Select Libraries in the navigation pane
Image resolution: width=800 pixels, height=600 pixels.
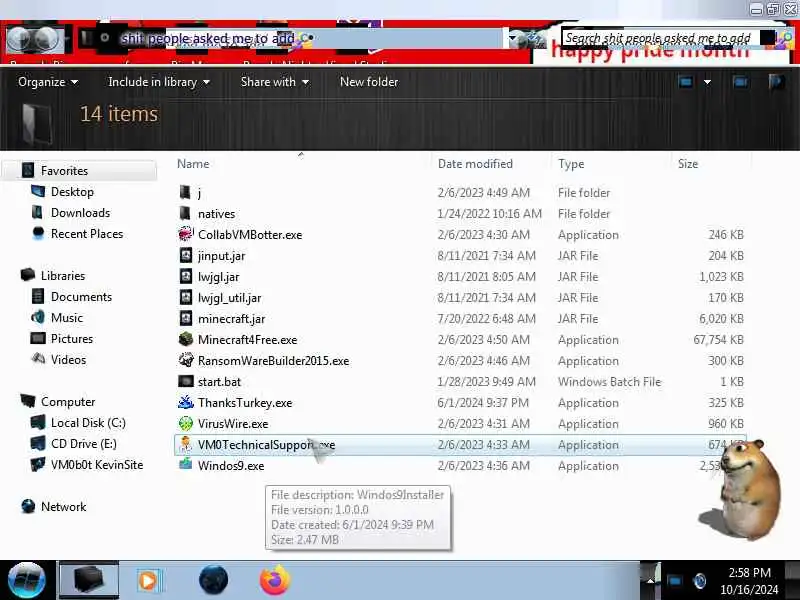pyautogui.click(x=63, y=275)
